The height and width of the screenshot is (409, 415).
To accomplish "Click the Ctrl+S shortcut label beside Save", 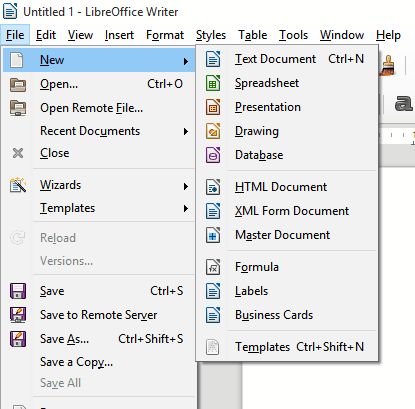I will click(167, 291).
